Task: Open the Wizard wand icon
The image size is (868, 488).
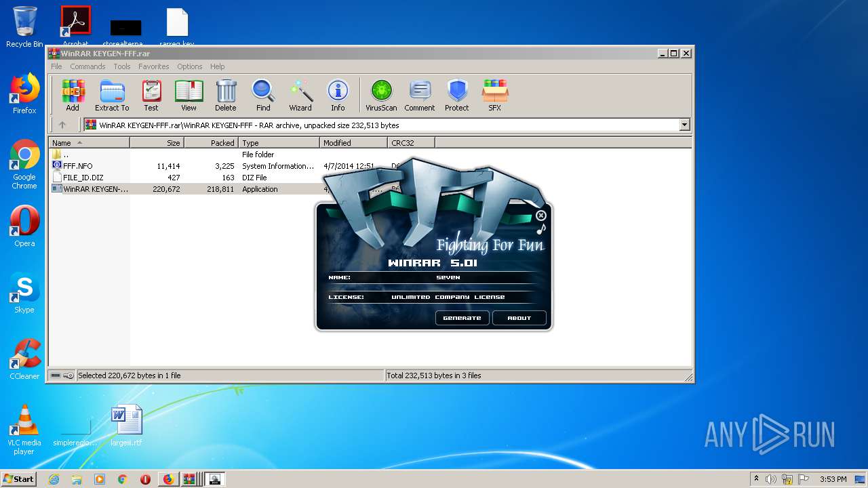Action: click(x=300, y=95)
